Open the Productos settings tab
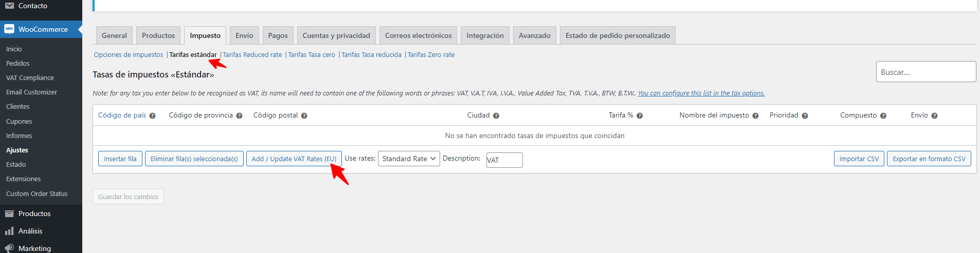This screenshot has height=253, width=980. 158,35
